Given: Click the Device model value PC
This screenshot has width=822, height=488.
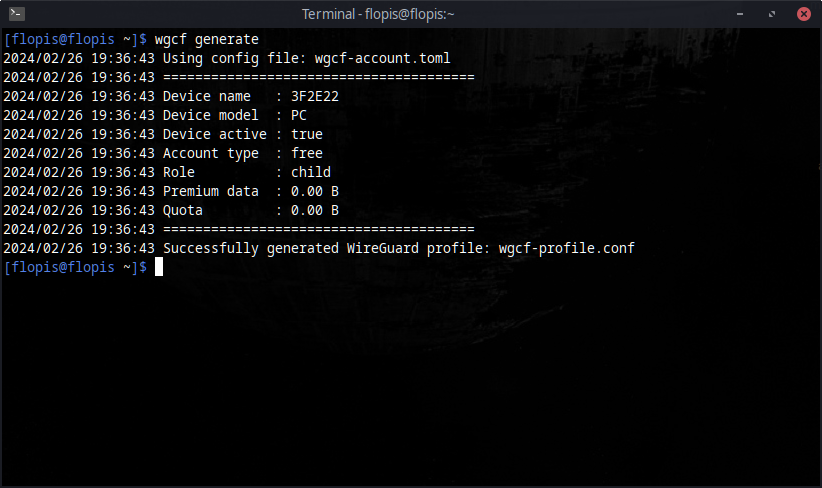Looking at the screenshot, I should coord(299,115).
